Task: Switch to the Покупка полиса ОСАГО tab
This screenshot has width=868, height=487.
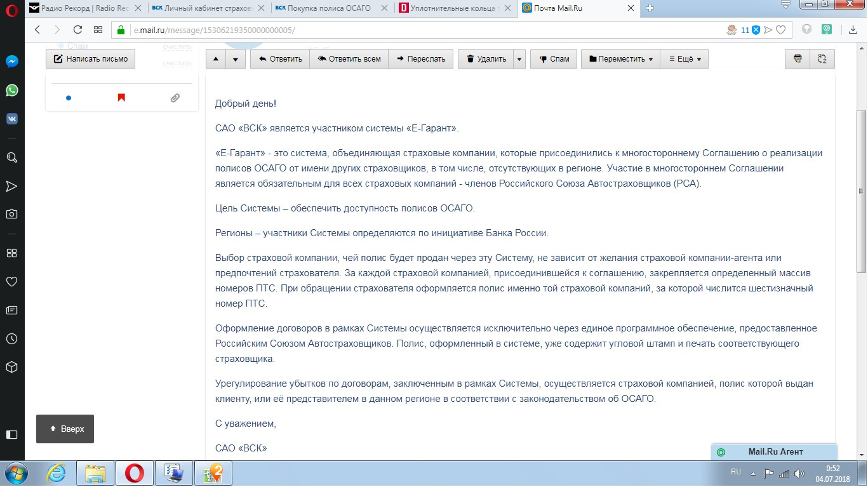Action: 331,8
